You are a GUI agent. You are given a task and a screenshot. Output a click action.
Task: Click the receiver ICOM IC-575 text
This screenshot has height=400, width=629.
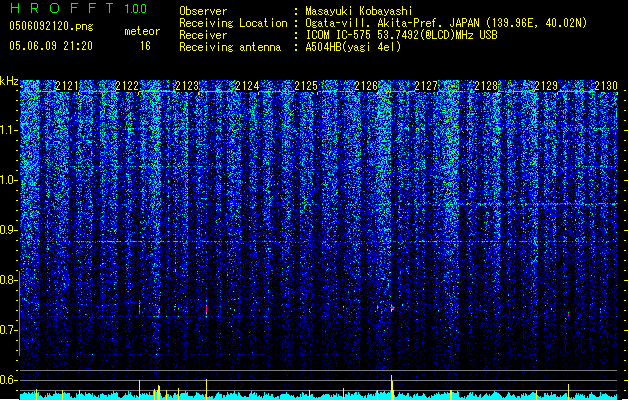tap(401, 35)
